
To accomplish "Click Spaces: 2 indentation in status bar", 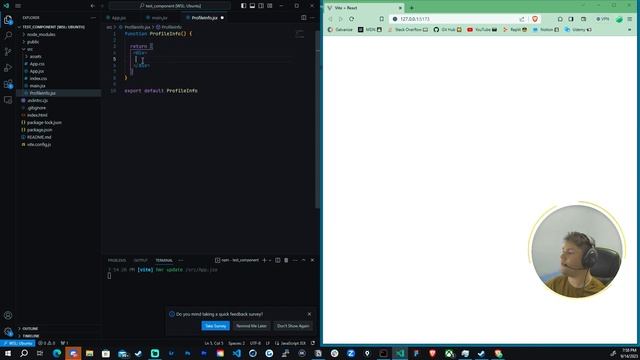I will pyautogui.click(x=237, y=343).
